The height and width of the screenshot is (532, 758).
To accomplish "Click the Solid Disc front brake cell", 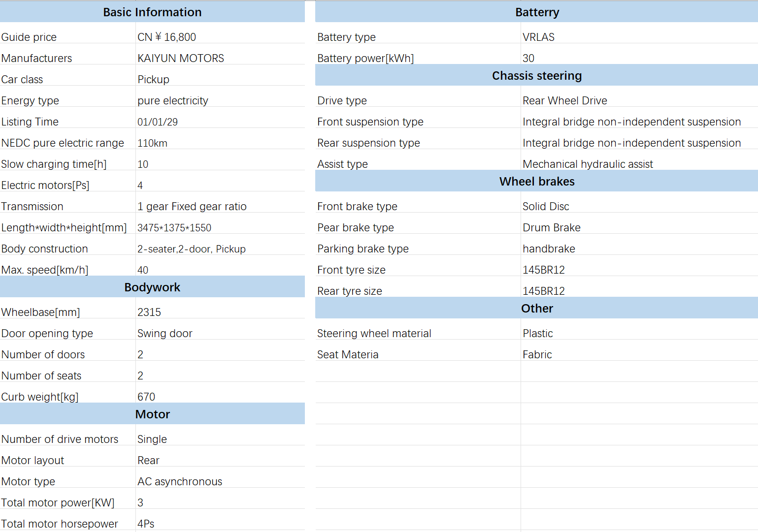I will [x=546, y=207].
